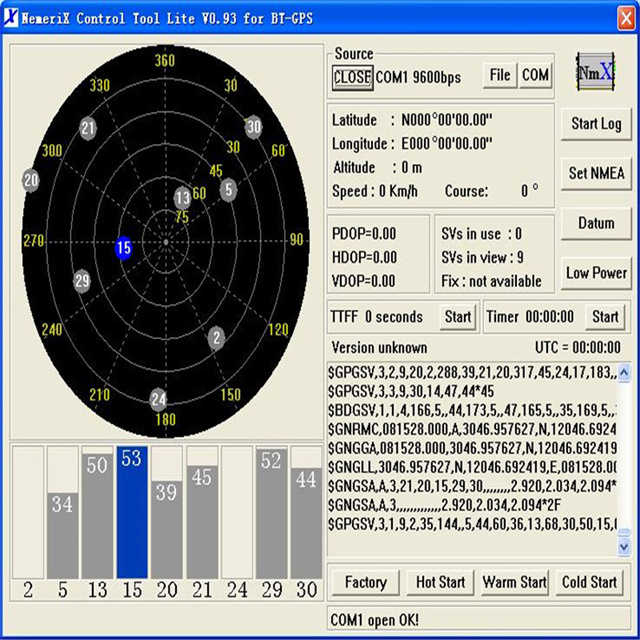
Task: Click signal bar showing 50 for satellite 13
Action: point(97,516)
